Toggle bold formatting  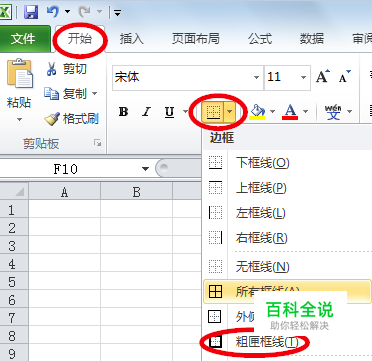click(x=123, y=112)
